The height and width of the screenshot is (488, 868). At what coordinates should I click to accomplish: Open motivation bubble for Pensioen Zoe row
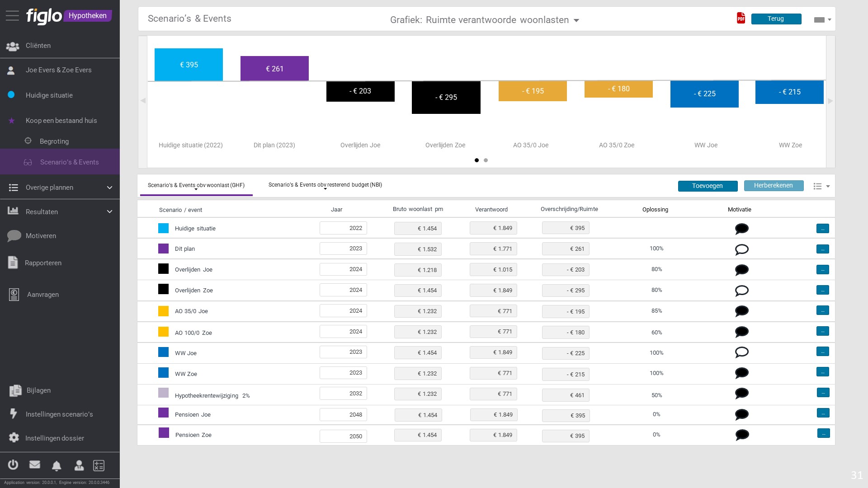pyautogui.click(x=742, y=435)
